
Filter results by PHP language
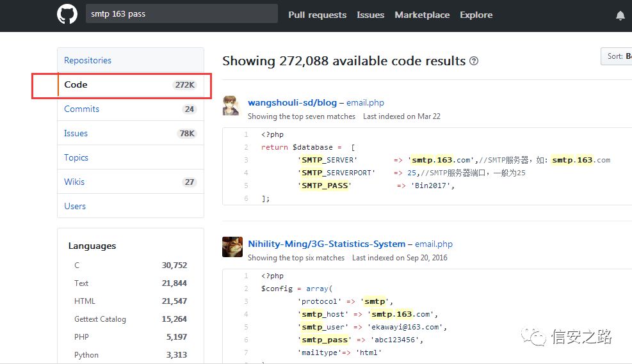point(131,337)
